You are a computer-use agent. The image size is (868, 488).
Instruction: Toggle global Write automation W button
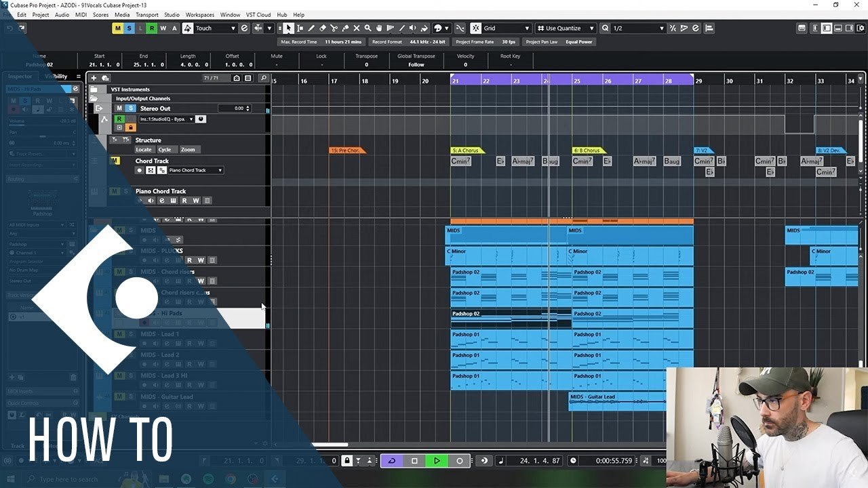(x=163, y=28)
